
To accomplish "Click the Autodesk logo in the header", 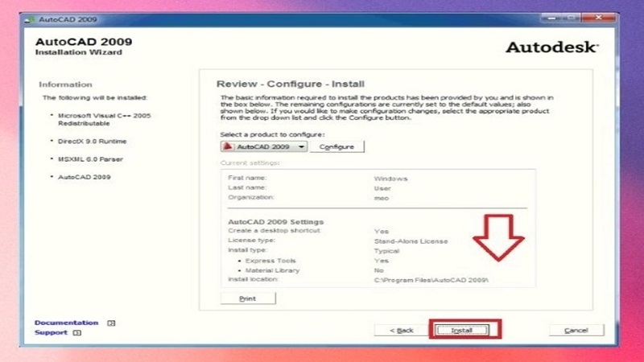I will click(551, 47).
